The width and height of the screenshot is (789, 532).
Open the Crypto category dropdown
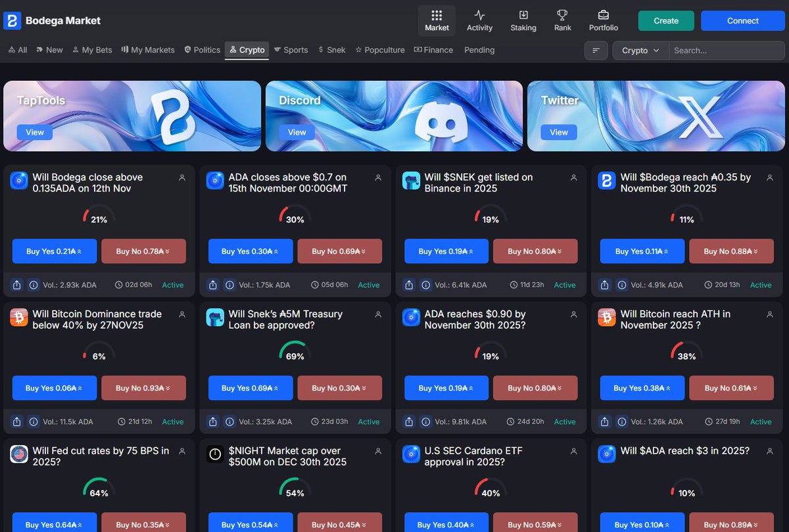pos(640,50)
